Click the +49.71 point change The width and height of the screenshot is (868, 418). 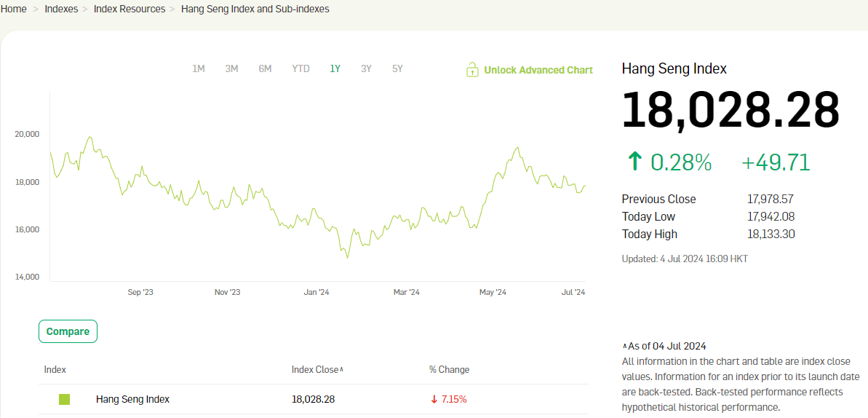(776, 162)
